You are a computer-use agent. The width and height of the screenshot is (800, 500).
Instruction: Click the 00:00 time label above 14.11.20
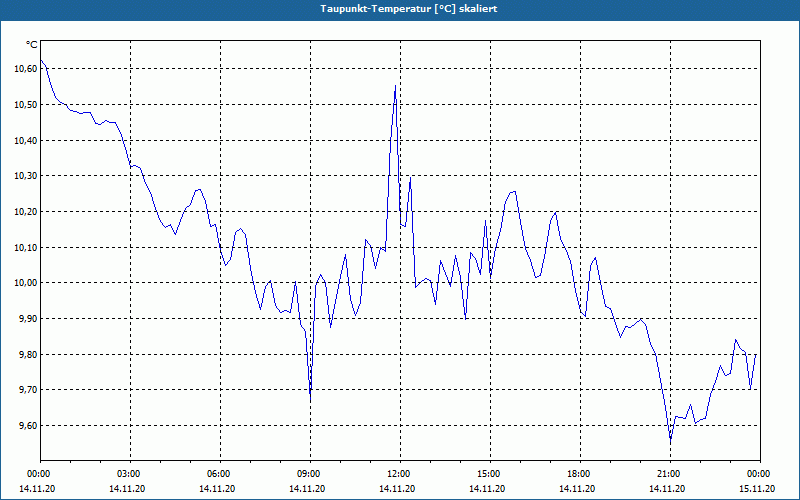coord(41,474)
